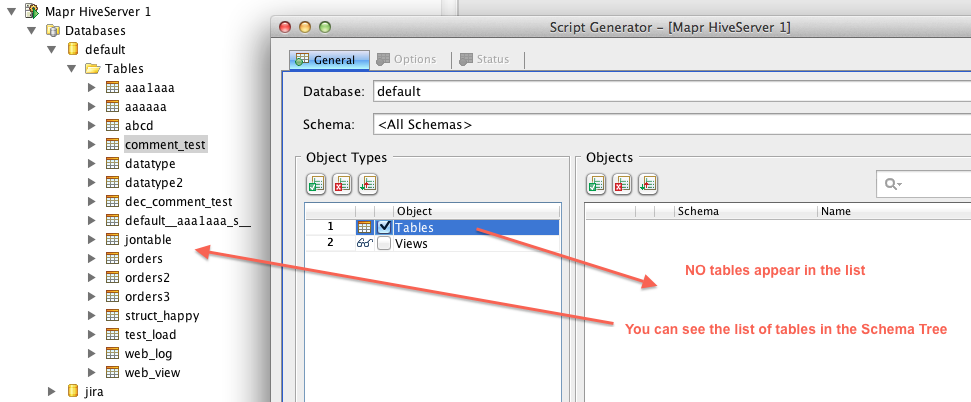
Task: Select the Tables row in Object Types
Action: (x=432, y=227)
